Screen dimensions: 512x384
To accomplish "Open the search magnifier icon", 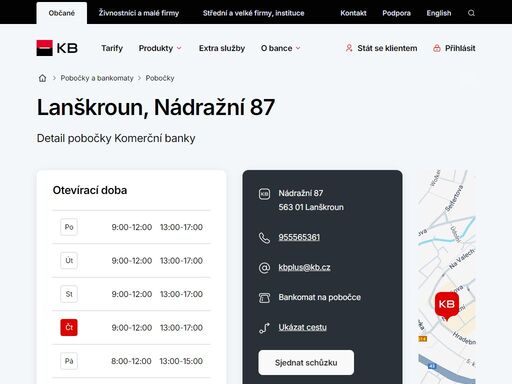I will click(471, 13).
